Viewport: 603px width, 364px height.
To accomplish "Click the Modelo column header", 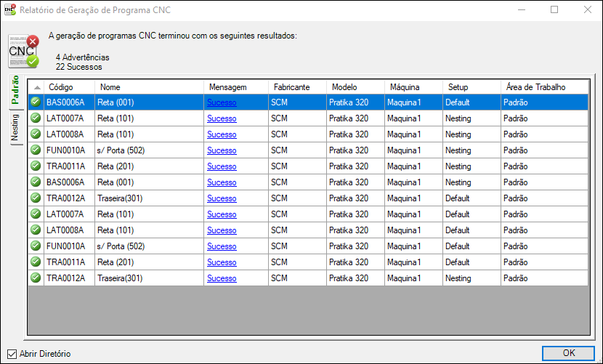I will (x=355, y=87).
